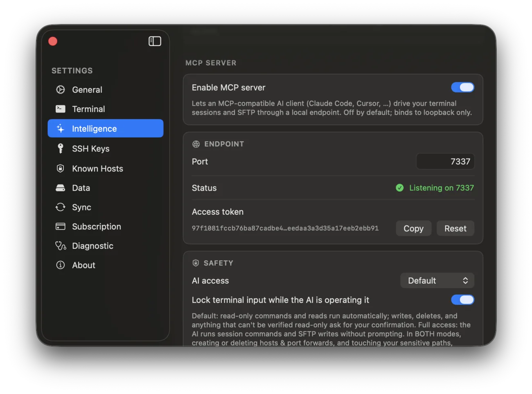Click the General gear icon

[x=61, y=90]
